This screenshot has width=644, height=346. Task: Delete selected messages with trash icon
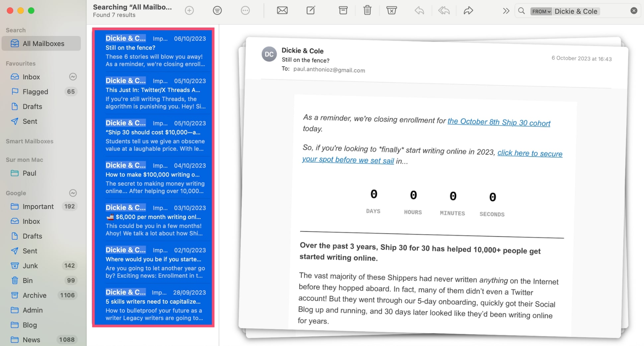(x=367, y=11)
